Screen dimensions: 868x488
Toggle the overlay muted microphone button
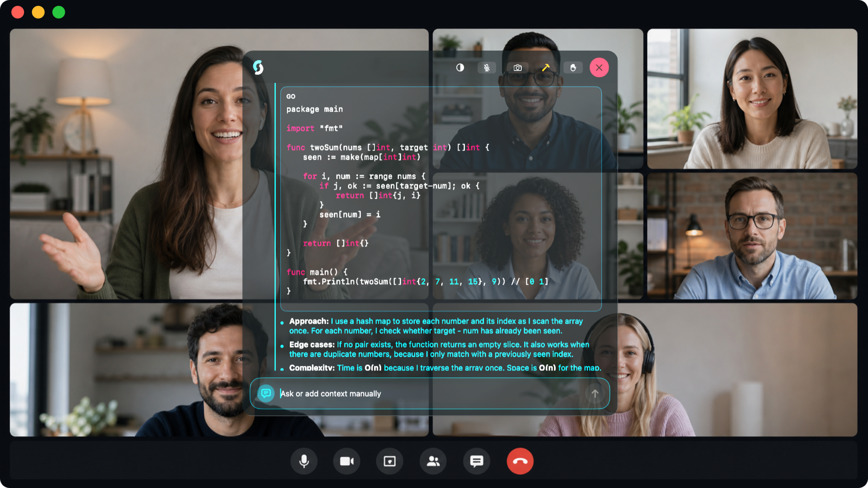point(487,67)
